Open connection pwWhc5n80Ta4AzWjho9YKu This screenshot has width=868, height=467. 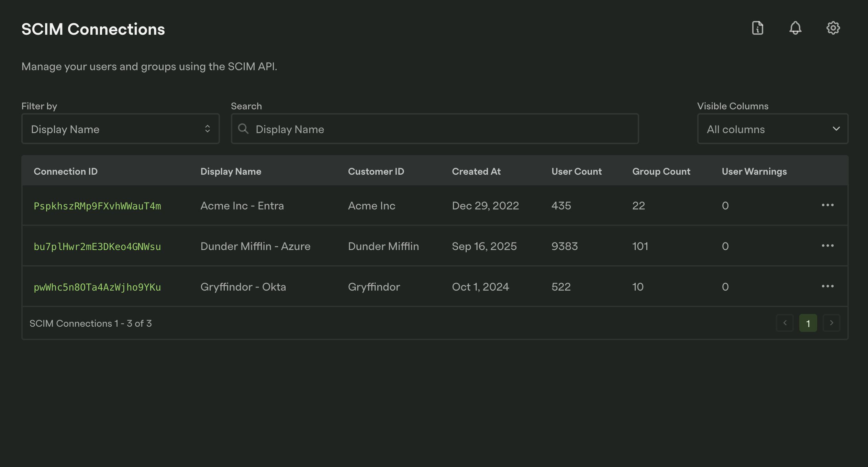[x=97, y=286]
